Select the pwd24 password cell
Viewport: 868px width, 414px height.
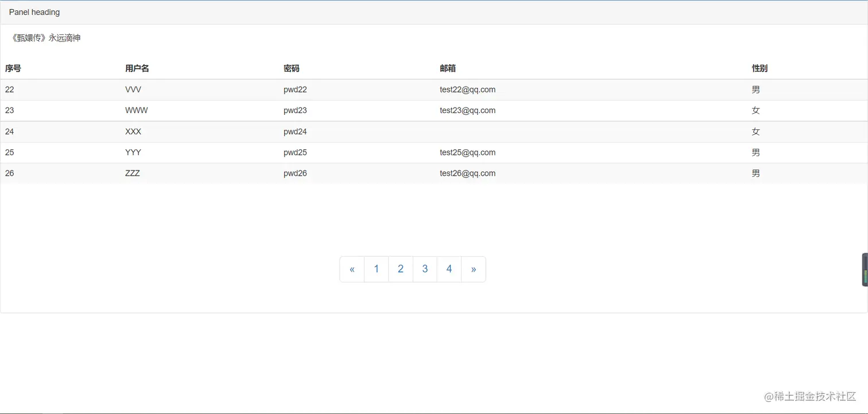click(295, 131)
